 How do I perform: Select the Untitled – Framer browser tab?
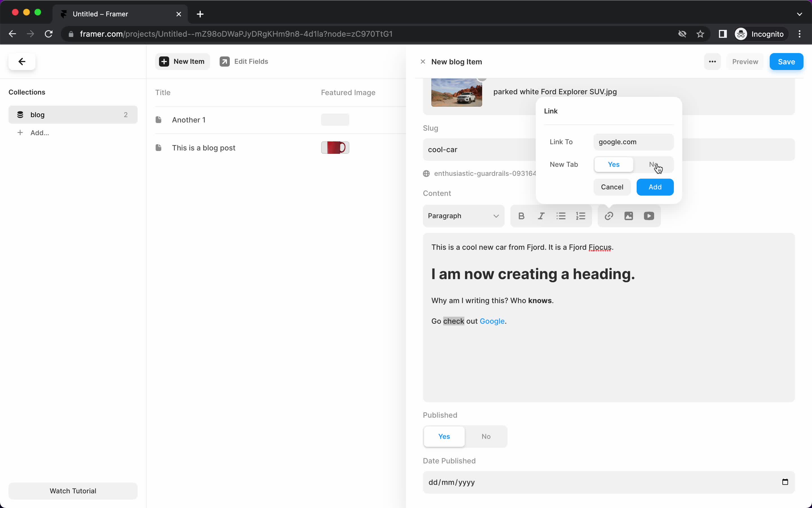click(120, 14)
